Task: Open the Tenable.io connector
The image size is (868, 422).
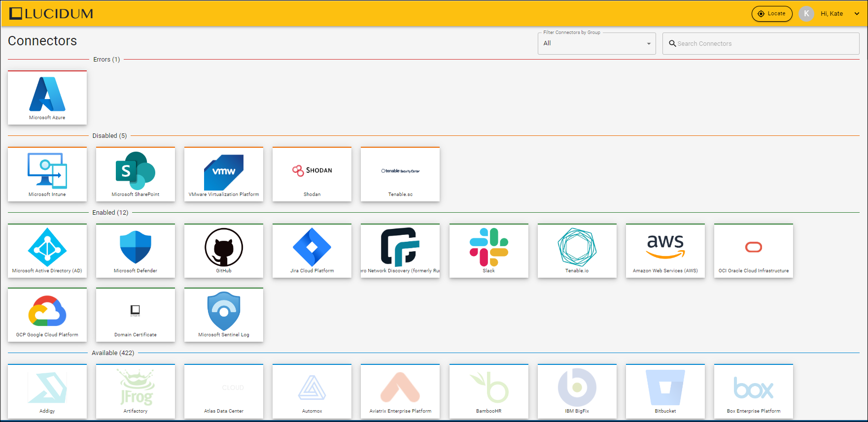Action: pos(577,251)
